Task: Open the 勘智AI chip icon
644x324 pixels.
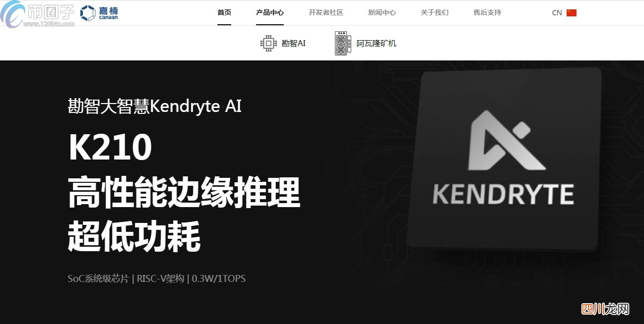Action: (x=268, y=43)
